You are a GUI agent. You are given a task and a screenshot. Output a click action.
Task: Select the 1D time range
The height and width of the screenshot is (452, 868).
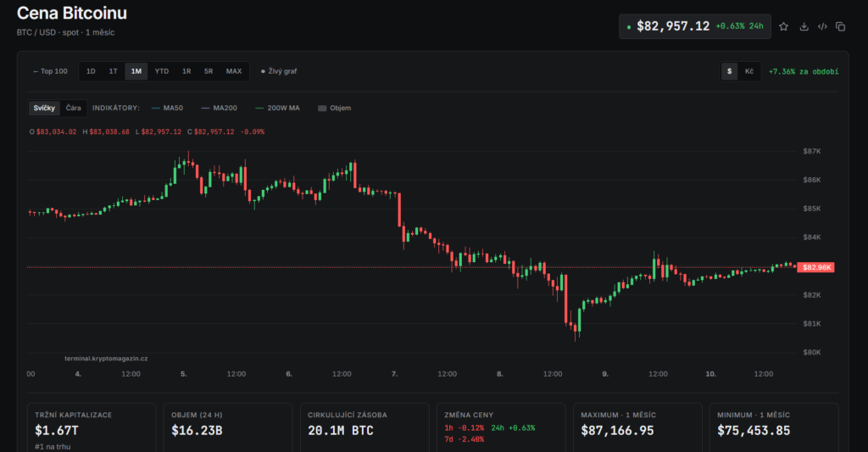[91, 71]
